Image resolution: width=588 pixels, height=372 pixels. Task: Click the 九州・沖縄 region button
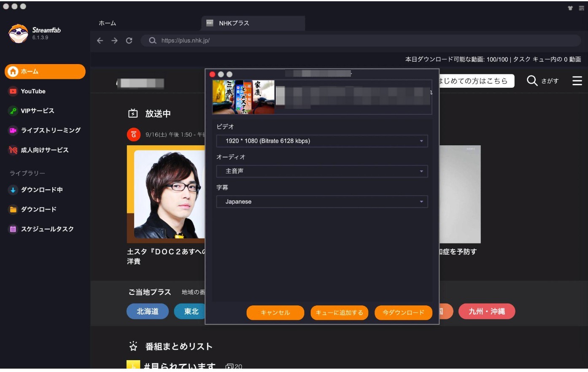coord(487,311)
